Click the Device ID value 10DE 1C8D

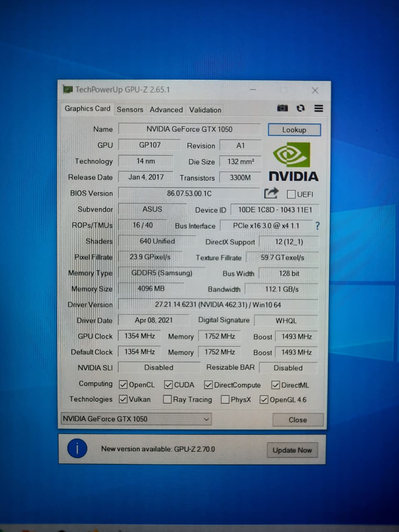(x=275, y=210)
